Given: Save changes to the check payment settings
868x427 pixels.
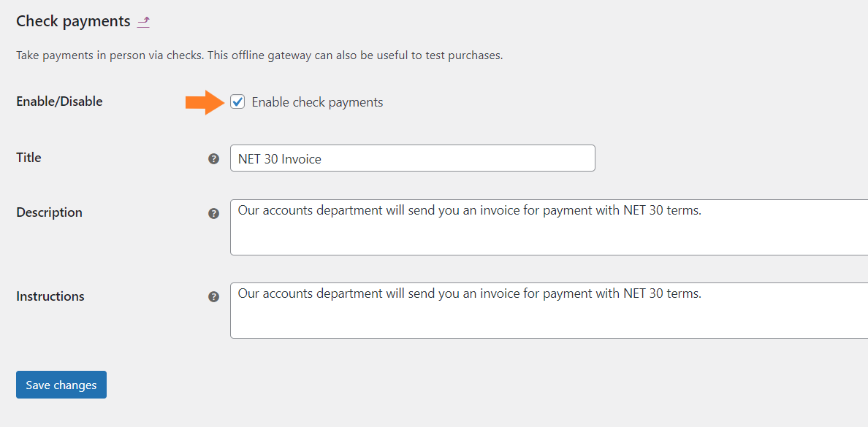Looking at the screenshot, I should pyautogui.click(x=61, y=385).
